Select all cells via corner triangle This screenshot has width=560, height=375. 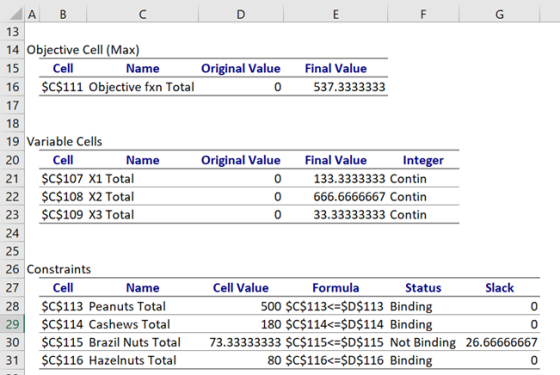[16, 14]
